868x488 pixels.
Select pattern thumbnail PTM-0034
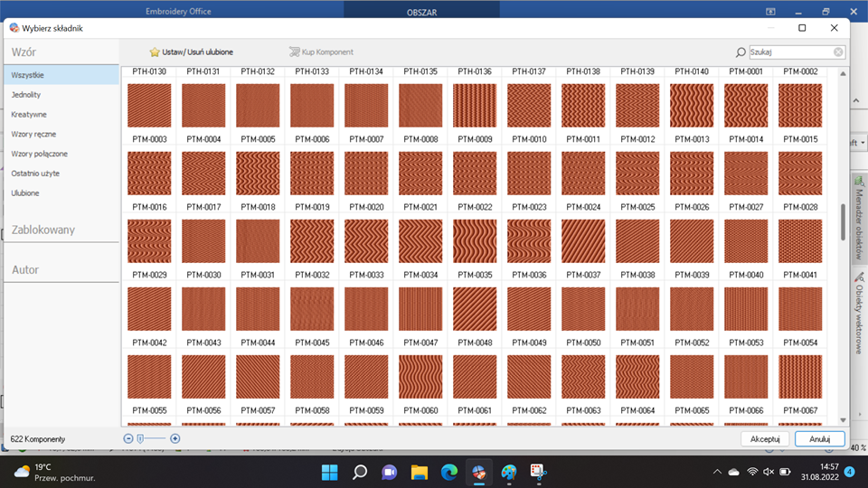point(420,240)
